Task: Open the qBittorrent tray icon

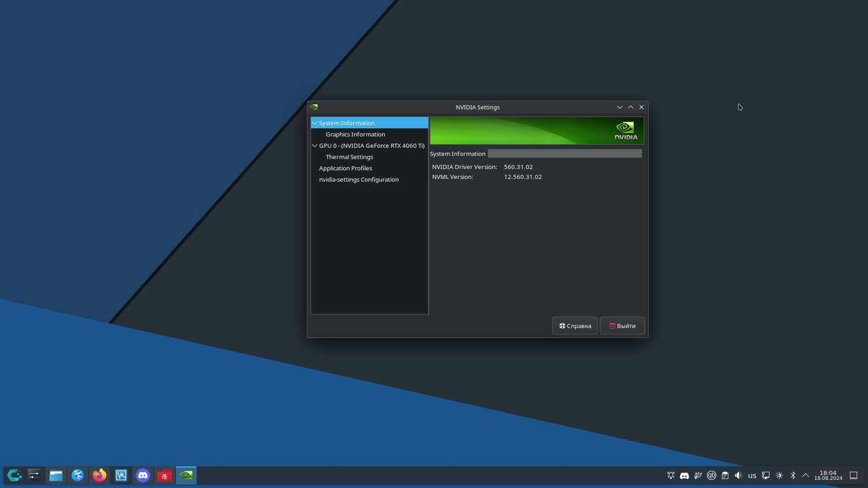Action: coord(712,475)
